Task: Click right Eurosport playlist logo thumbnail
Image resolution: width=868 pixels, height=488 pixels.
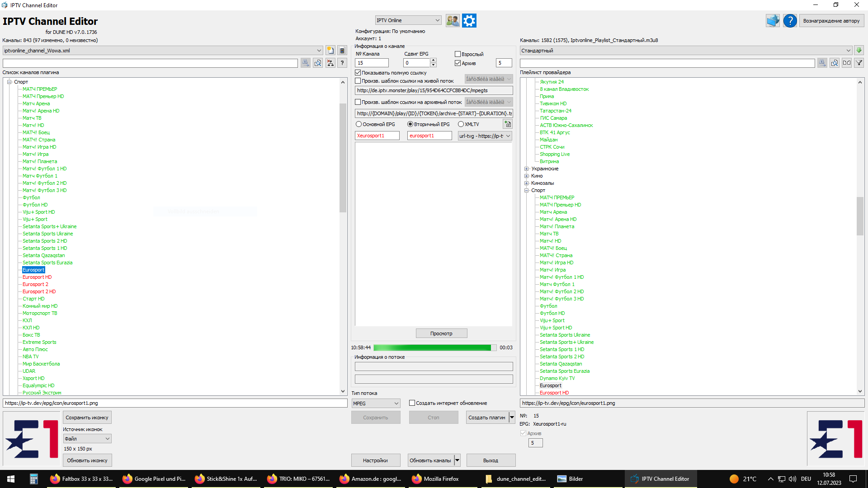Action: point(836,439)
